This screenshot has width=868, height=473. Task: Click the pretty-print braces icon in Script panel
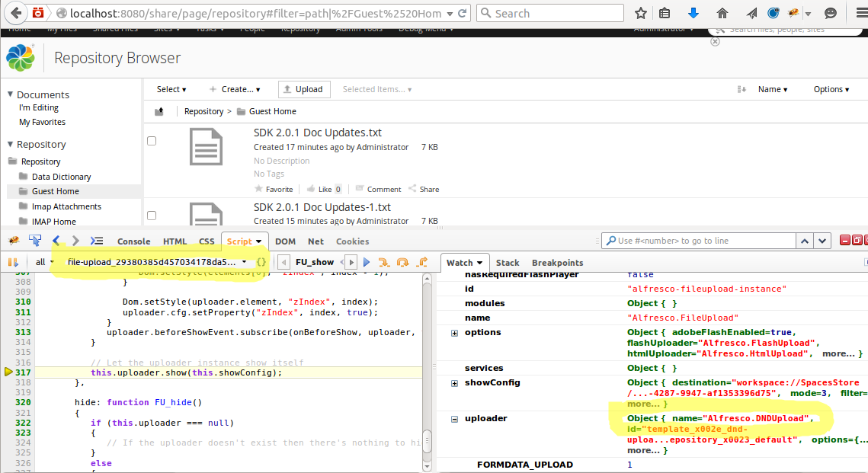click(x=263, y=262)
